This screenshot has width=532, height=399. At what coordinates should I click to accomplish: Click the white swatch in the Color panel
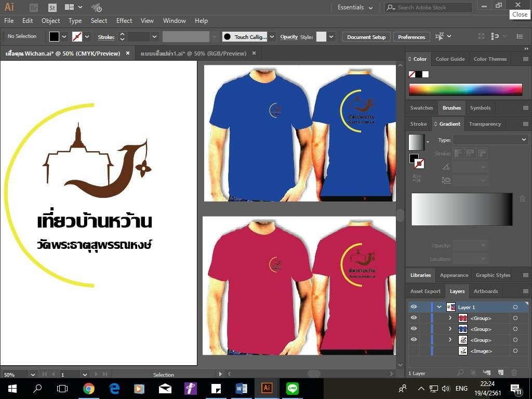coord(425,74)
